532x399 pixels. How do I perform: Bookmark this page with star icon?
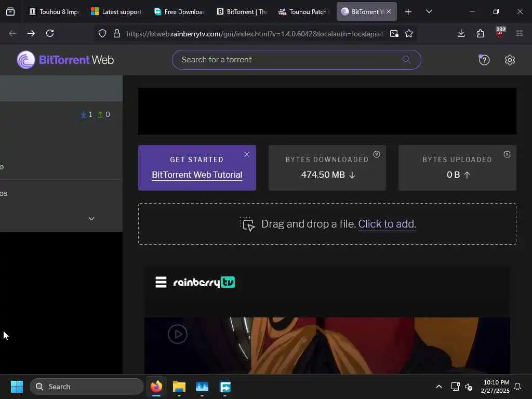click(x=409, y=34)
